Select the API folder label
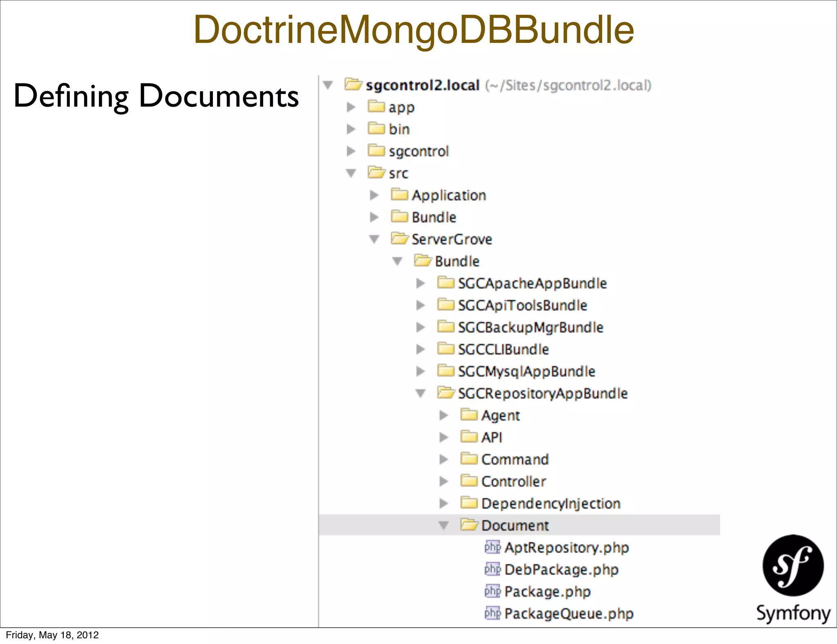This screenshot has height=644, width=837. 492,438
